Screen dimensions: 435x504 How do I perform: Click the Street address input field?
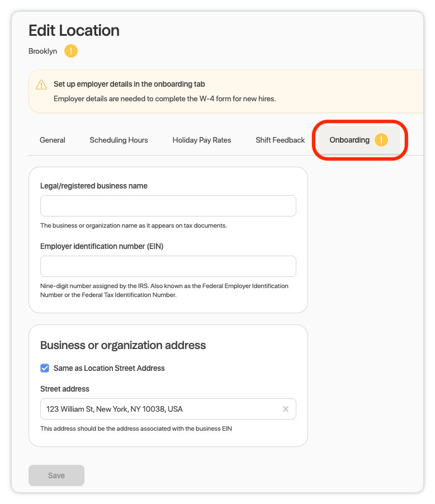[159, 409]
